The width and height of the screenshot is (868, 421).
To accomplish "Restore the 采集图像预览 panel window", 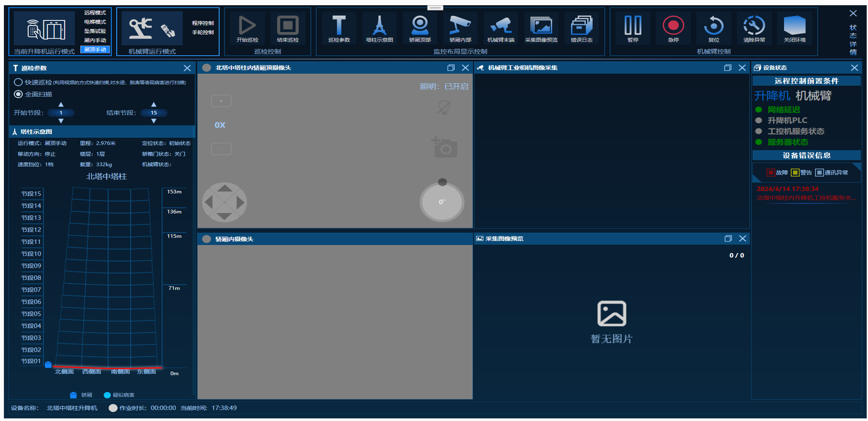I will 728,239.
